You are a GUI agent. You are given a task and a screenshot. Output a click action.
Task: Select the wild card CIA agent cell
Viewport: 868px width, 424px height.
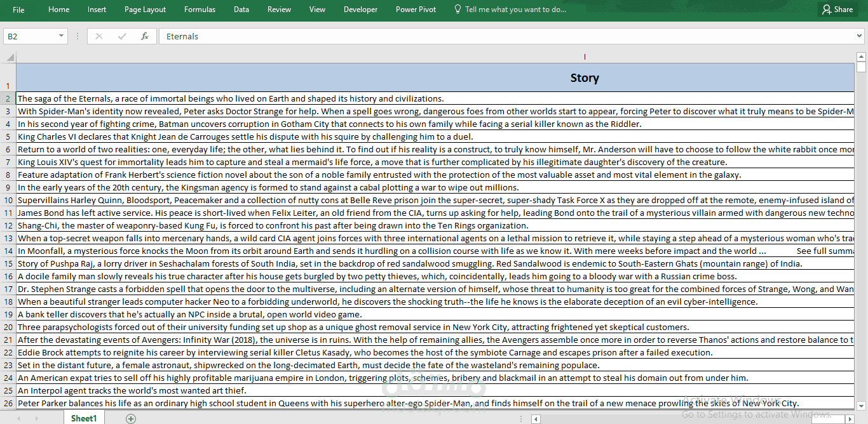click(435, 238)
